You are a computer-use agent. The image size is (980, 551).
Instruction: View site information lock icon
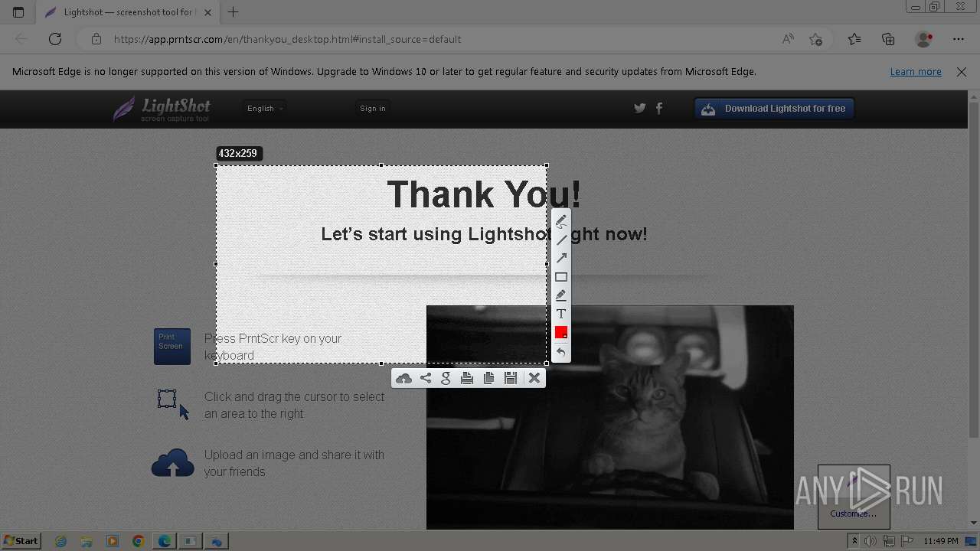click(x=96, y=39)
